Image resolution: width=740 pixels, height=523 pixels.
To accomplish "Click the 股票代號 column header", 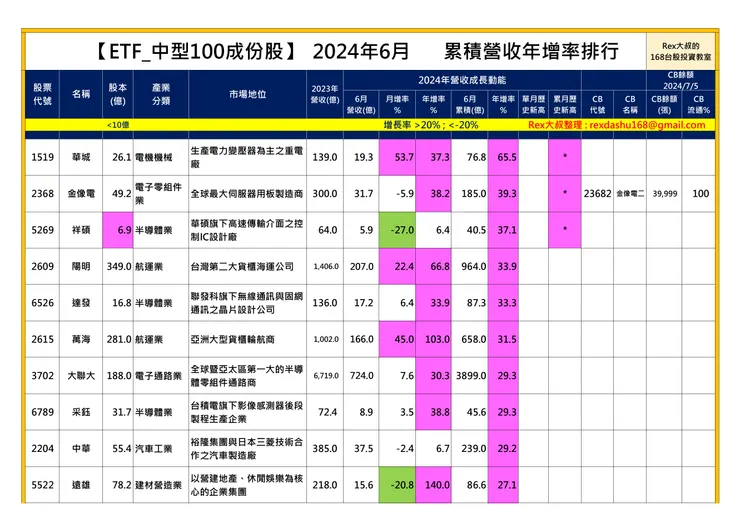I will pyautogui.click(x=42, y=94).
